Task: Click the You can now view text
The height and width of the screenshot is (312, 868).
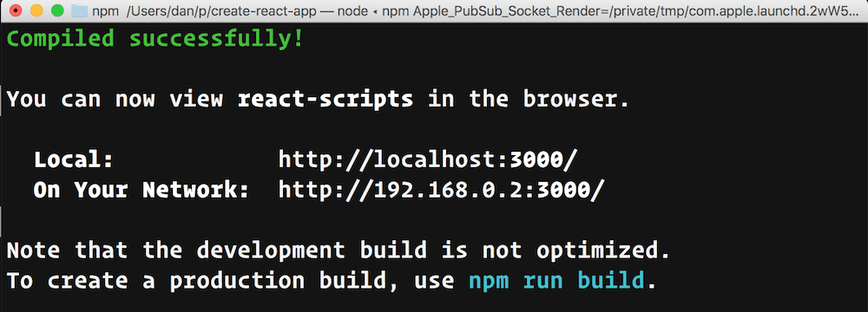Action: pos(115,100)
